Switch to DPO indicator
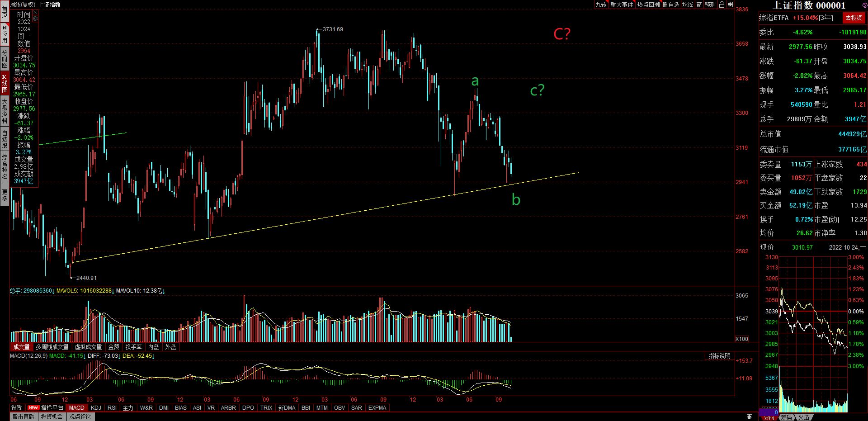 point(248,407)
